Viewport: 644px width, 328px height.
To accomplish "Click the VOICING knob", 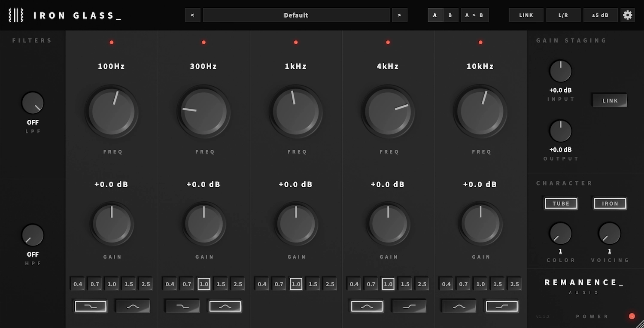I will coord(610,234).
